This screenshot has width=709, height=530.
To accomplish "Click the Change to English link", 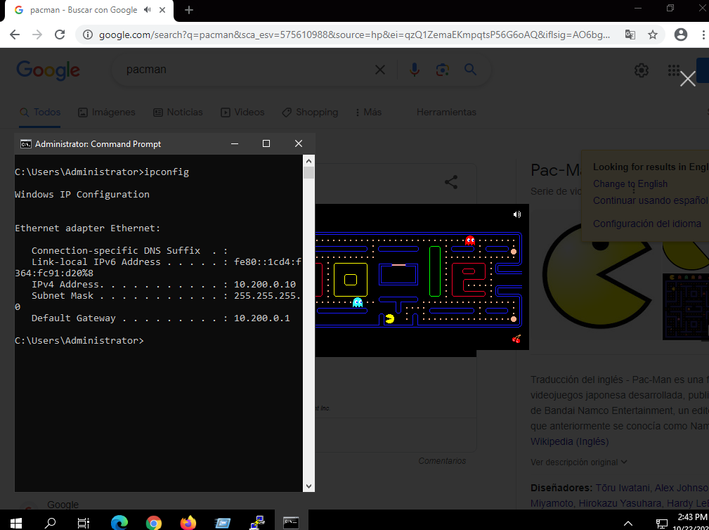I will [x=630, y=184].
